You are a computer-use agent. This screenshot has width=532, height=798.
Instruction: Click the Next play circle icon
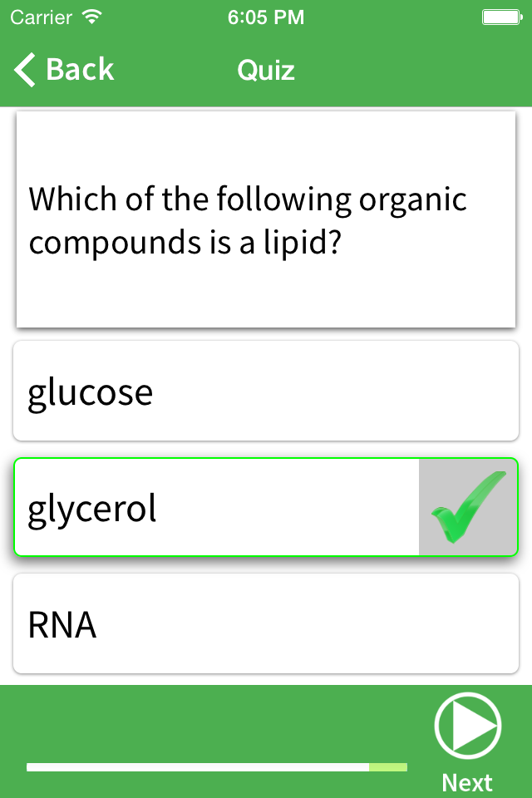coord(467,727)
